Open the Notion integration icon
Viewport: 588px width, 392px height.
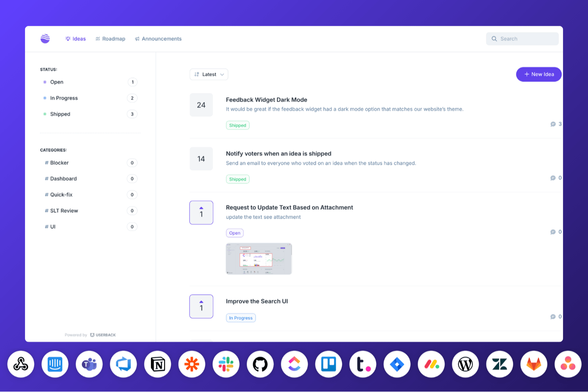click(x=157, y=364)
